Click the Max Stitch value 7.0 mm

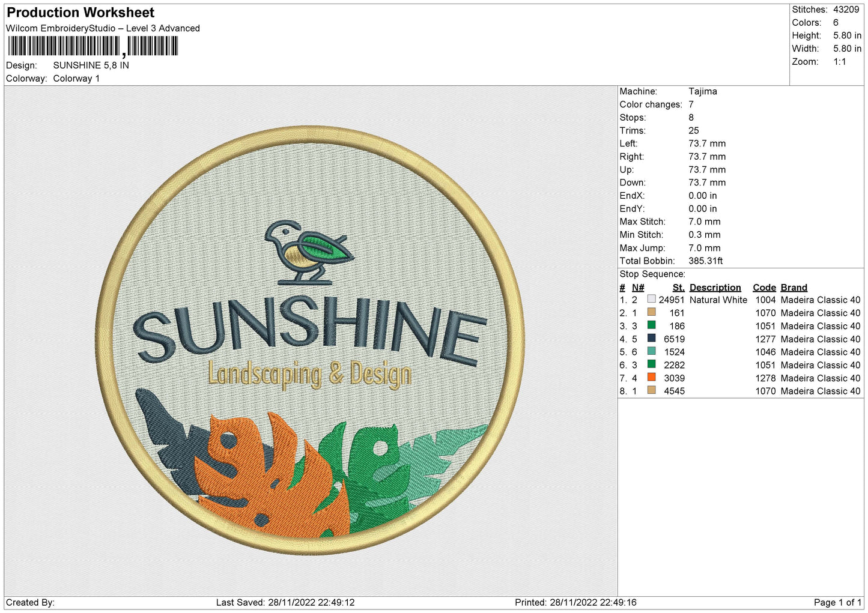coord(705,222)
